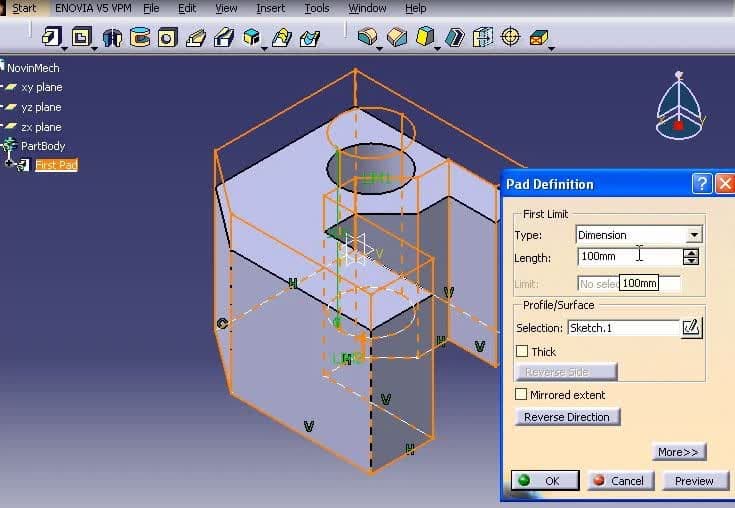Open the Insert menu
The height and width of the screenshot is (508, 735).
[270, 8]
